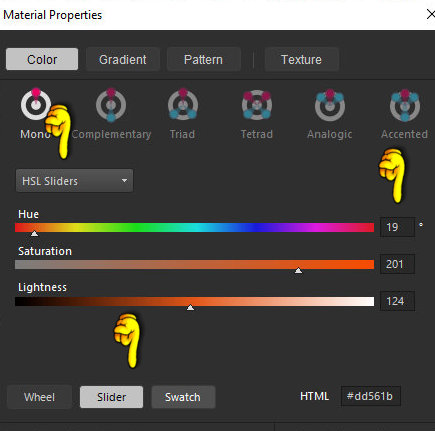Image resolution: width=435 pixels, height=431 pixels.
Task: Open the Pattern tab
Action: (x=203, y=59)
